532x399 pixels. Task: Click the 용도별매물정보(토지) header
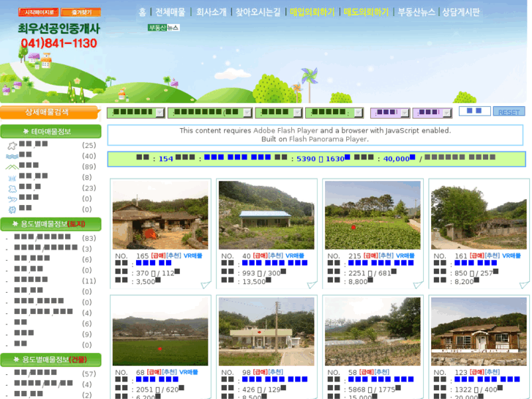tap(51, 224)
